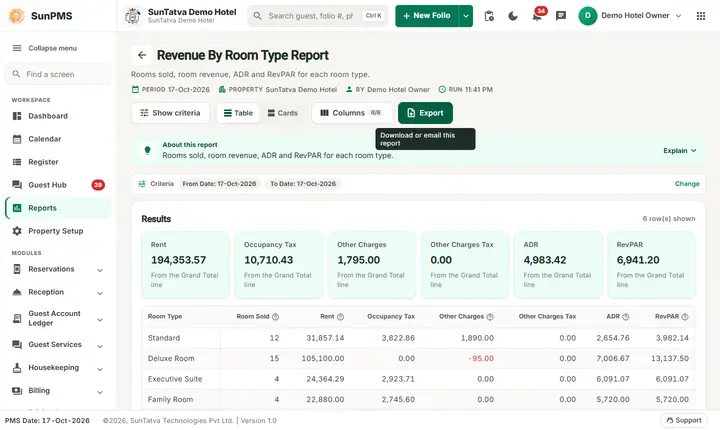Image resolution: width=720 pixels, height=430 pixels.
Task: Expand the Explain section
Action: pyautogui.click(x=680, y=151)
